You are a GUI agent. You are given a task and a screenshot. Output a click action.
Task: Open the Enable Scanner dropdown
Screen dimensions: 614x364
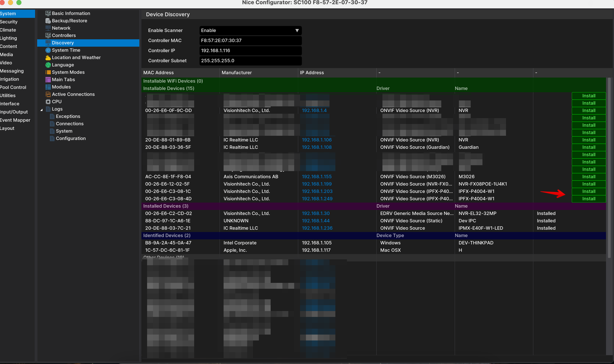[x=250, y=30]
